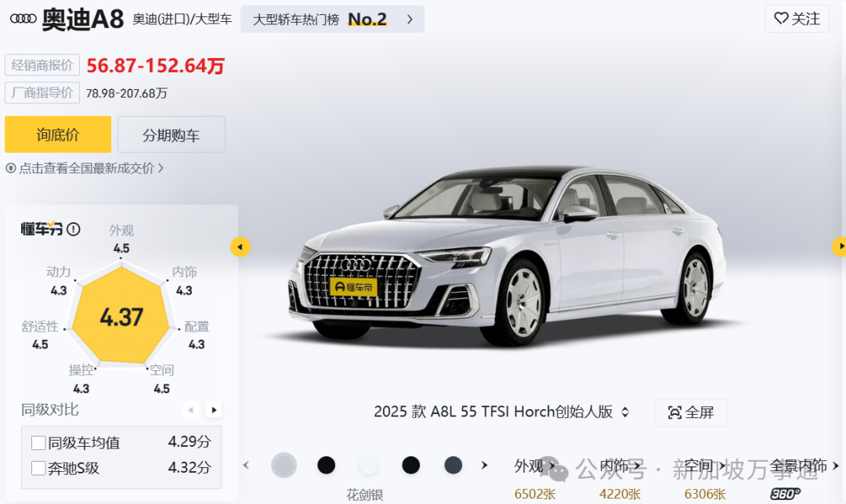Click the heart 关注 follow button
The width and height of the screenshot is (846, 504).
coord(797,19)
